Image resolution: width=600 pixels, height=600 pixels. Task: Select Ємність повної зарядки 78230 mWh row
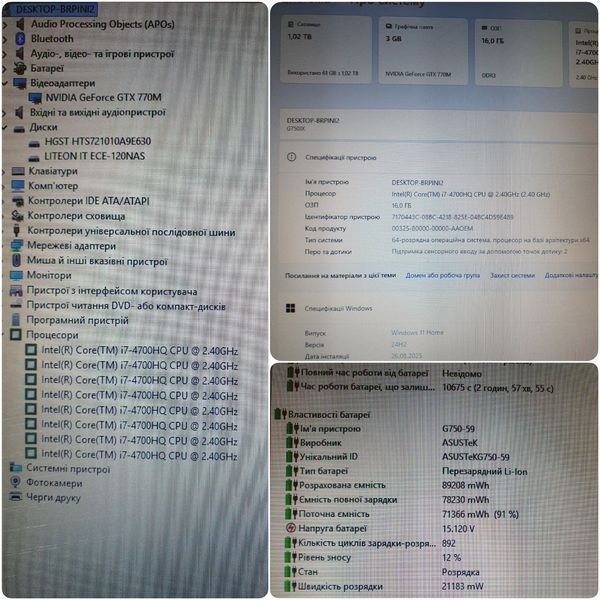pyautogui.click(x=388, y=500)
